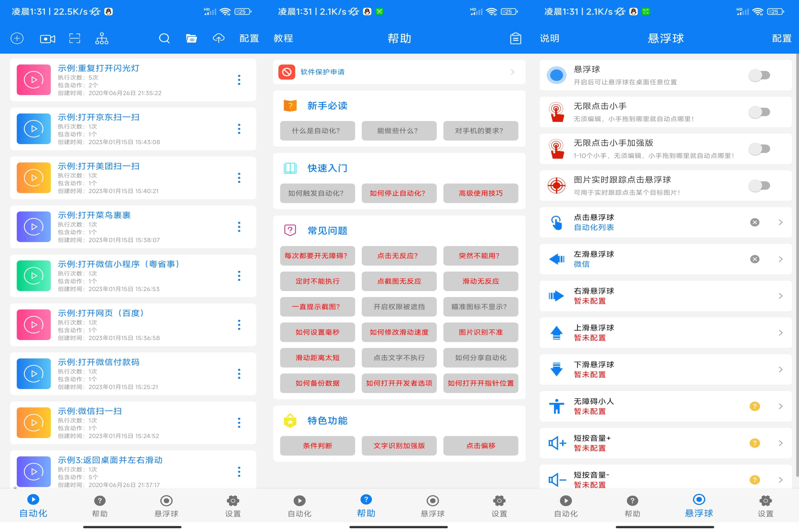Click the screen scan frame icon
The height and width of the screenshot is (532, 799).
click(x=75, y=38)
